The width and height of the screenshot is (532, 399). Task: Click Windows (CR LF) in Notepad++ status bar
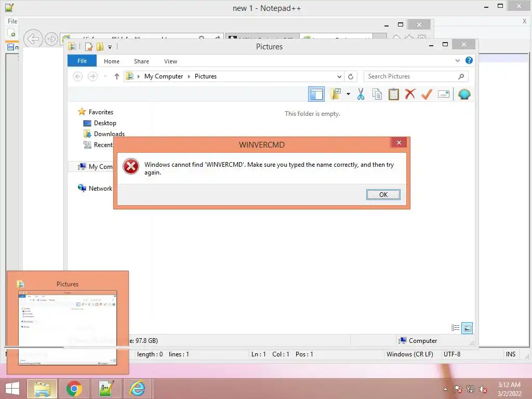[409, 354]
